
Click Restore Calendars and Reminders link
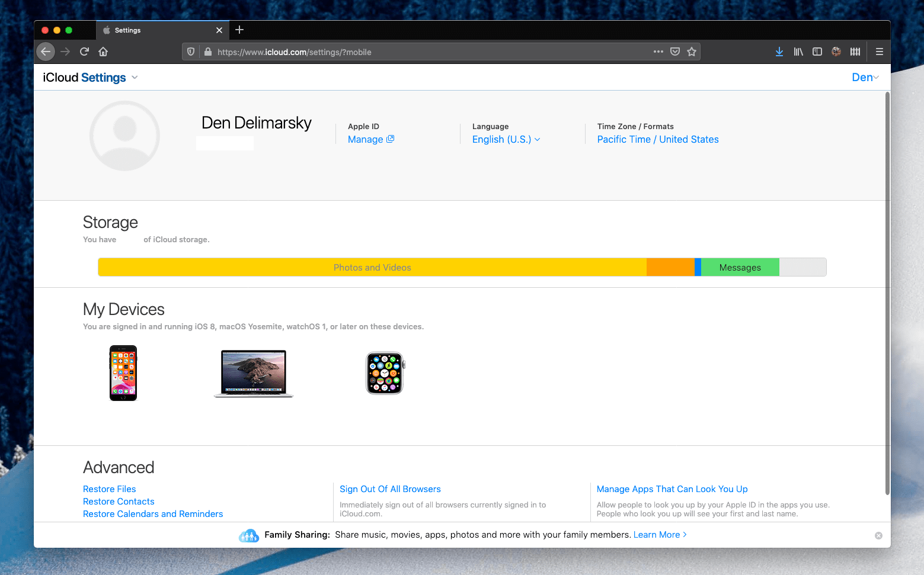click(153, 514)
